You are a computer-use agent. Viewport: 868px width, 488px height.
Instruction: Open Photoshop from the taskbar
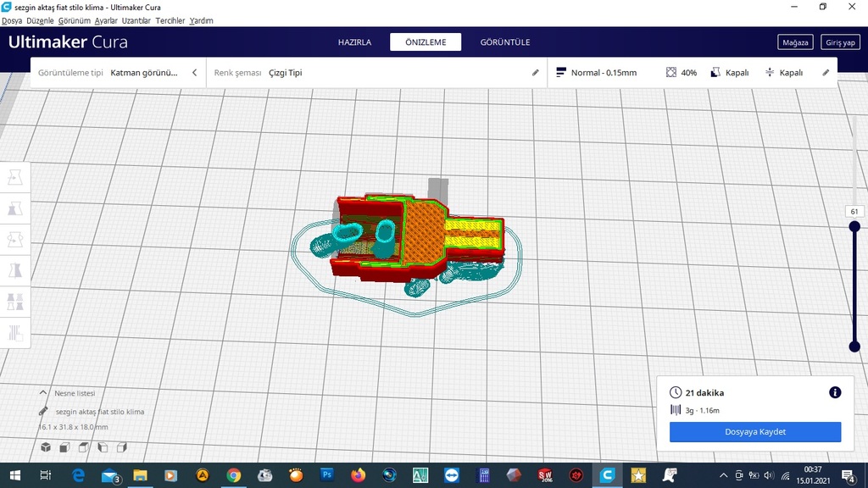[x=326, y=475]
